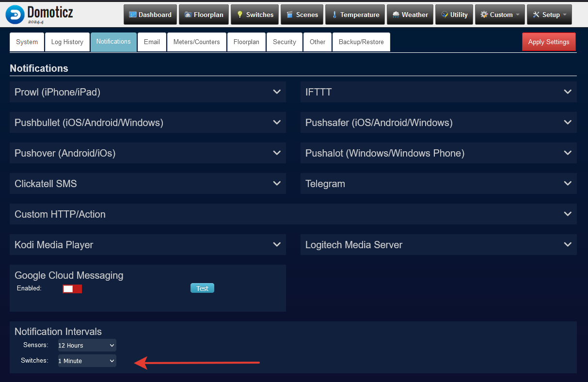Expand Pushsafer section chevron
This screenshot has height=382, width=588.
(x=568, y=122)
